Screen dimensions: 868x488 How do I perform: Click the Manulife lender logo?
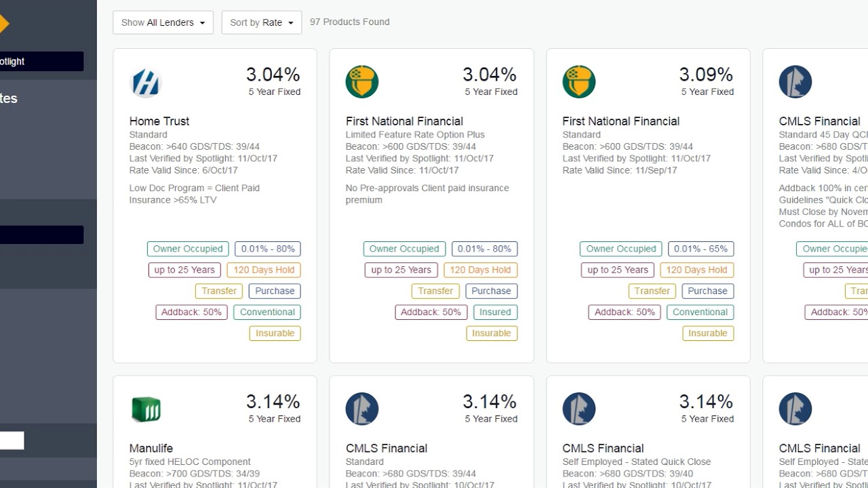click(145, 409)
